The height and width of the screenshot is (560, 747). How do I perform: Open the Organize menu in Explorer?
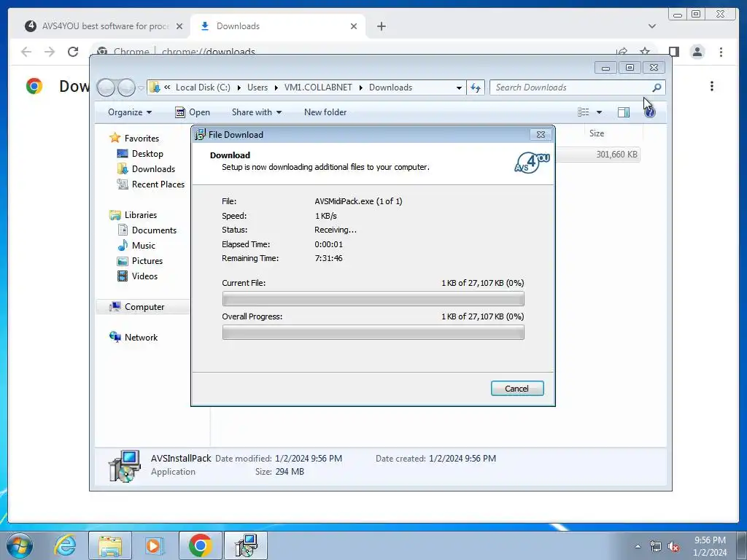tap(130, 112)
